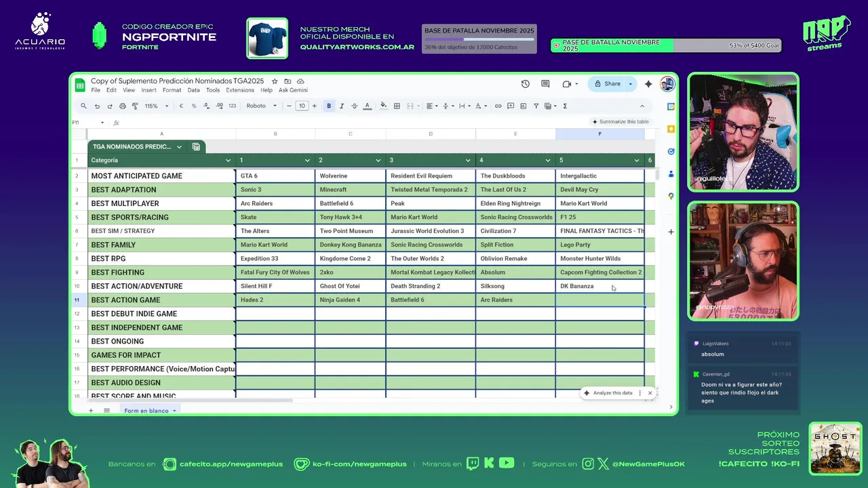Format as currency with euro icon
The image size is (868, 488).
click(x=181, y=106)
